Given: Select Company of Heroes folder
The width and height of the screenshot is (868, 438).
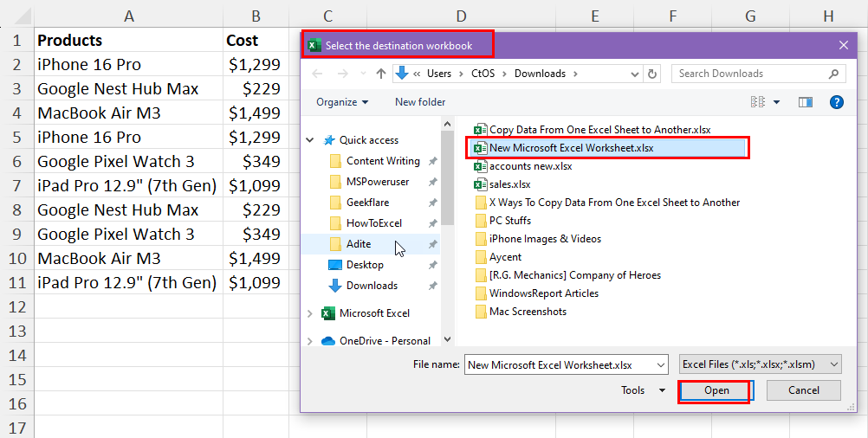Looking at the screenshot, I should pos(568,275).
